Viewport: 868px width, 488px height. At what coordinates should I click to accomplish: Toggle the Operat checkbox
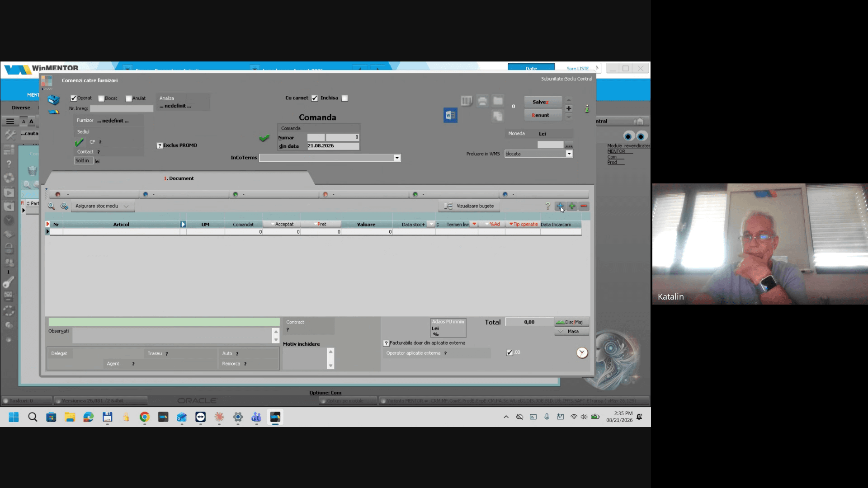pos(74,98)
